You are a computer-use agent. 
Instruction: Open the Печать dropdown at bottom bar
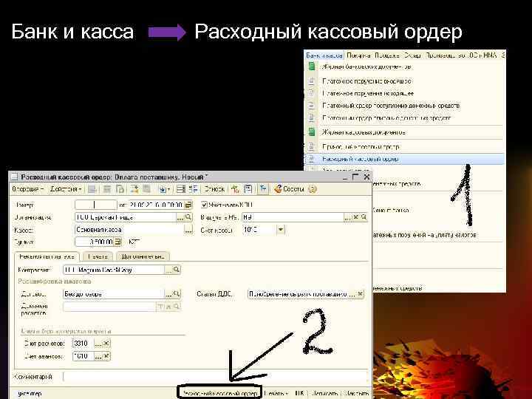pos(276,394)
